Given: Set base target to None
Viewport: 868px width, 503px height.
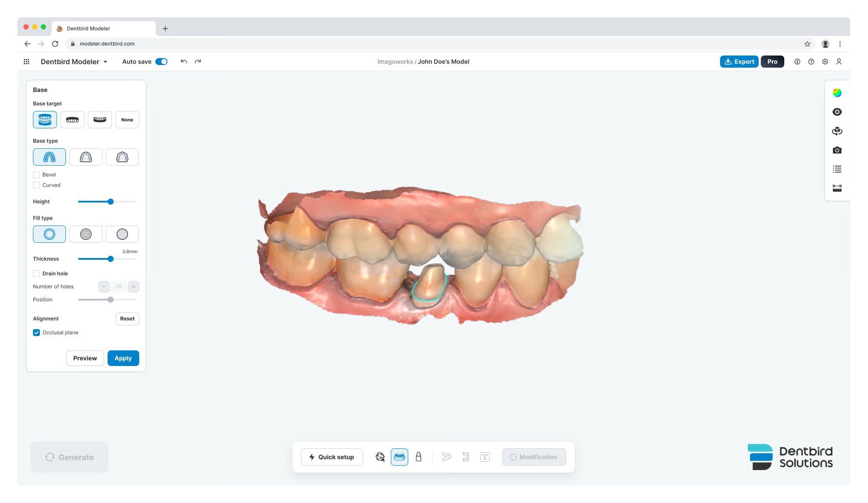Looking at the screenshot, I should (127, 120).
